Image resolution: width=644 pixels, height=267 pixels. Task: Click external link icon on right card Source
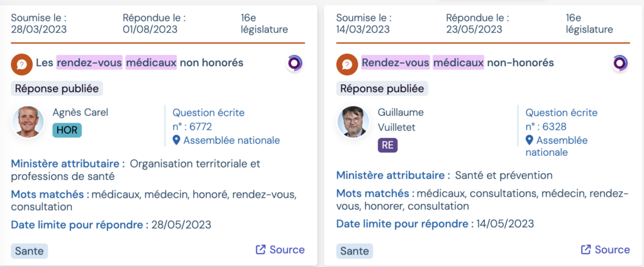[586, 250]
